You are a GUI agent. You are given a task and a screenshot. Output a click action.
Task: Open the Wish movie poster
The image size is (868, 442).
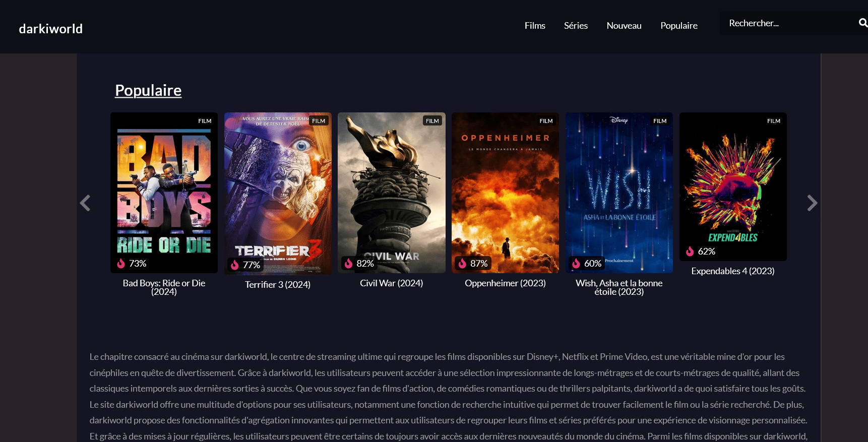click(619, 192)
